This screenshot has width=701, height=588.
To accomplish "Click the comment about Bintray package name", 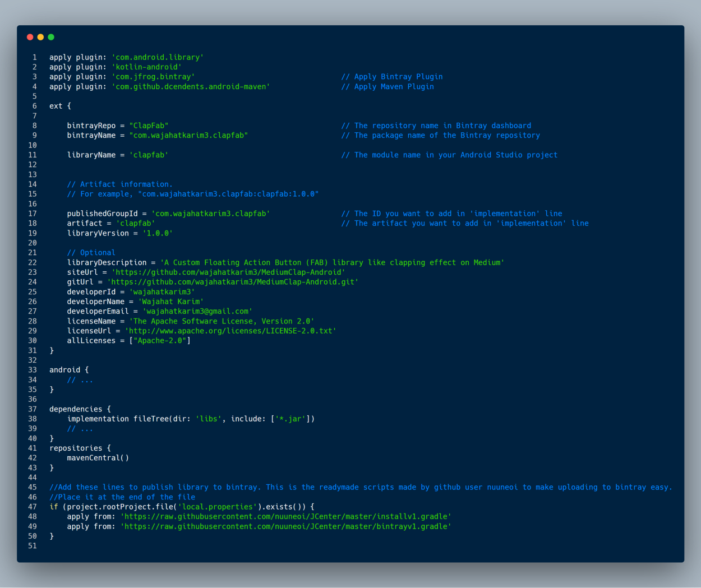I will tap(440, 135).
